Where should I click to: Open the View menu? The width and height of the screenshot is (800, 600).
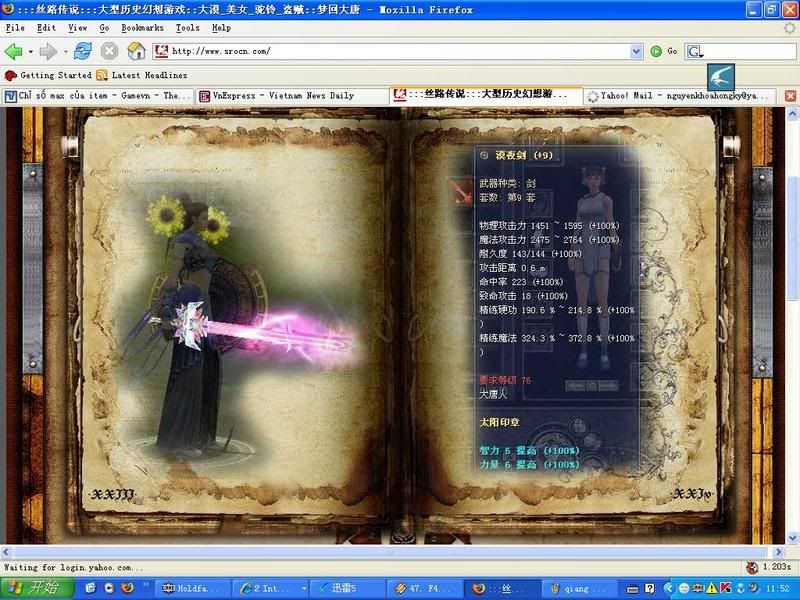click(78, 28)
